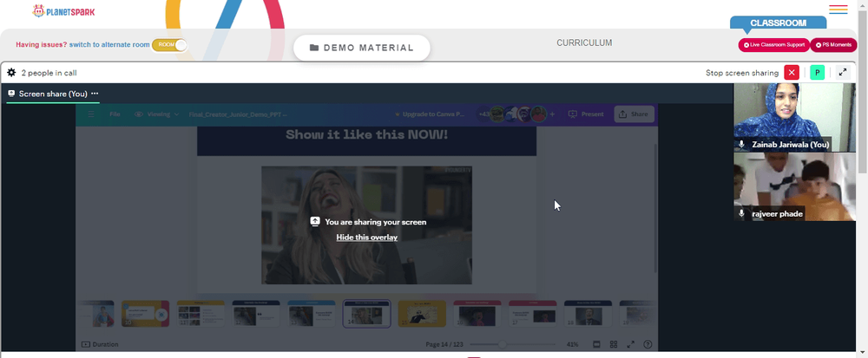Open the DEMO MATERIAL tab
The height and width of the screenshot is (358, 868).
pyautogui.click(x=361, y=48)
